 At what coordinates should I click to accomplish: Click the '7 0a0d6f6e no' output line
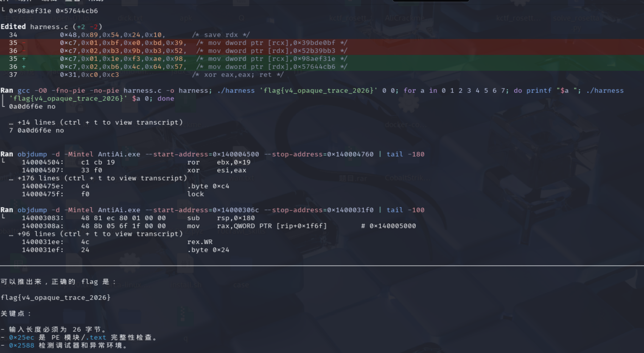(x=37, y=130)
